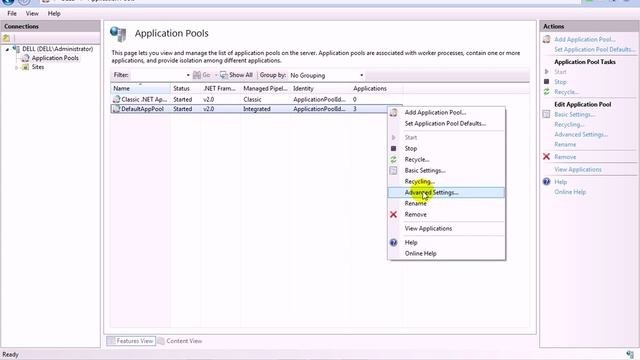This screenshot has height=360, width=640.
Task: Click Sites folder icon in tree
Action: pos(25,67)
